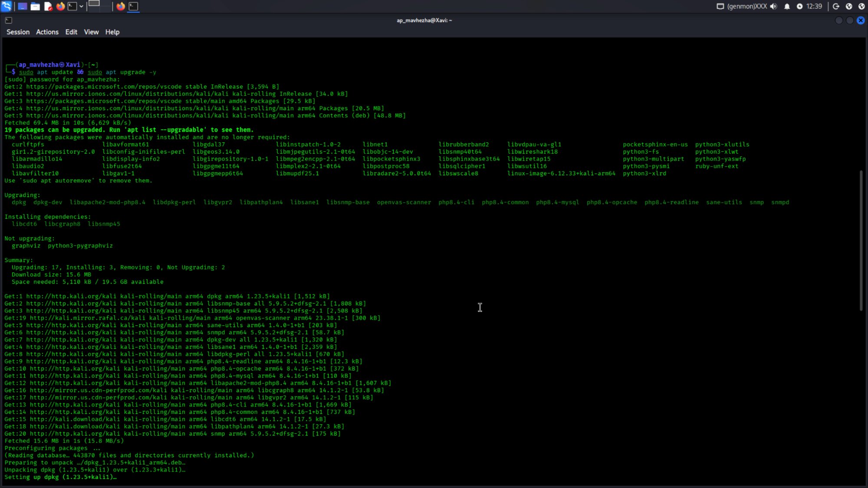868x488 pixels.
Task: Launch Firefox from the panel launcher beside the text editor
Action: (x=60, y=6)
